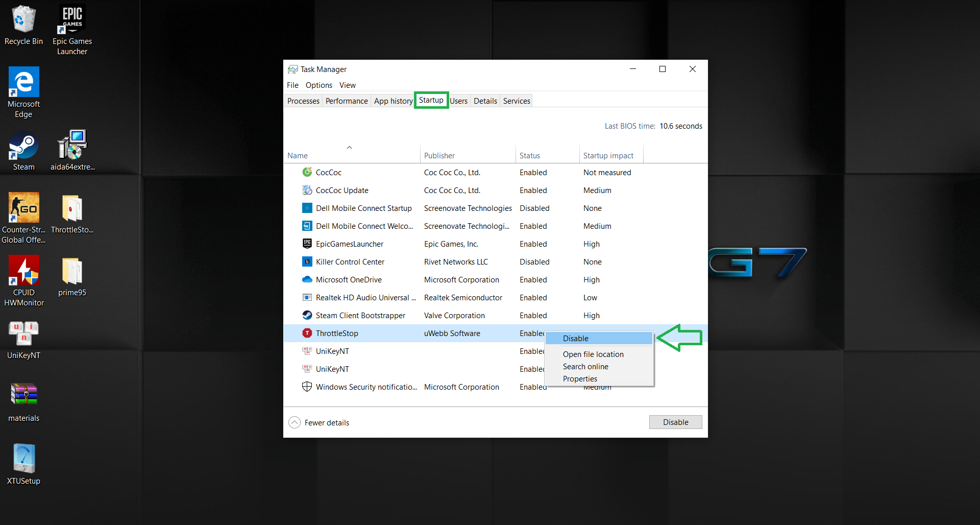
Task: Click the Microsoft OneDrive cloud icon
Action: pos(307,279)
